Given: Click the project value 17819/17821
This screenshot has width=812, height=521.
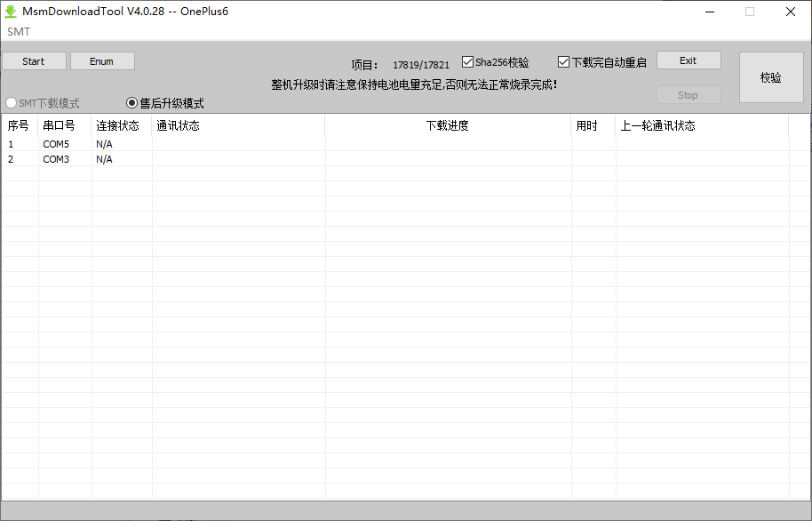Looking at the screenshot, I should 421,65.
